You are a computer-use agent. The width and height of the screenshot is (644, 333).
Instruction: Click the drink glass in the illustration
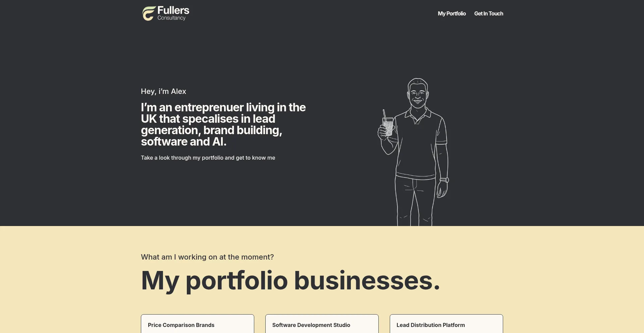388,127
